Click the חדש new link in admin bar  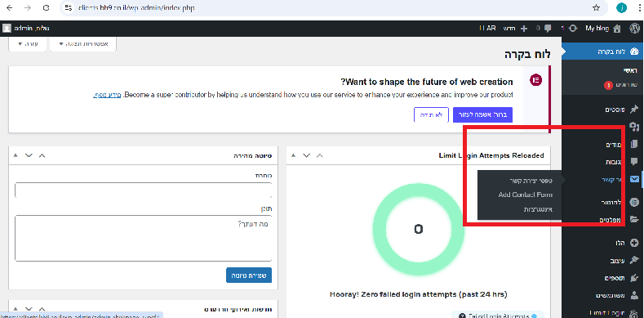[509, 29]
